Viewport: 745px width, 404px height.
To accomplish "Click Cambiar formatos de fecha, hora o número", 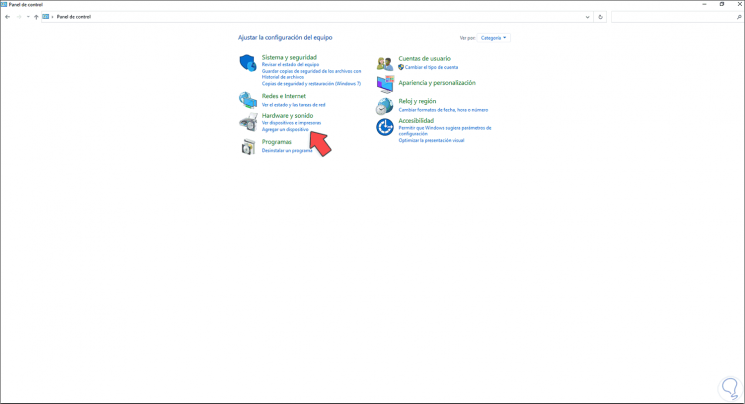I will [x=443, y=110].
